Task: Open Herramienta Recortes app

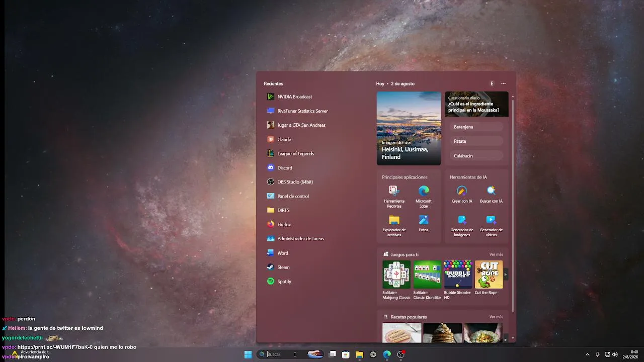Action: click(x=394, y=197)
